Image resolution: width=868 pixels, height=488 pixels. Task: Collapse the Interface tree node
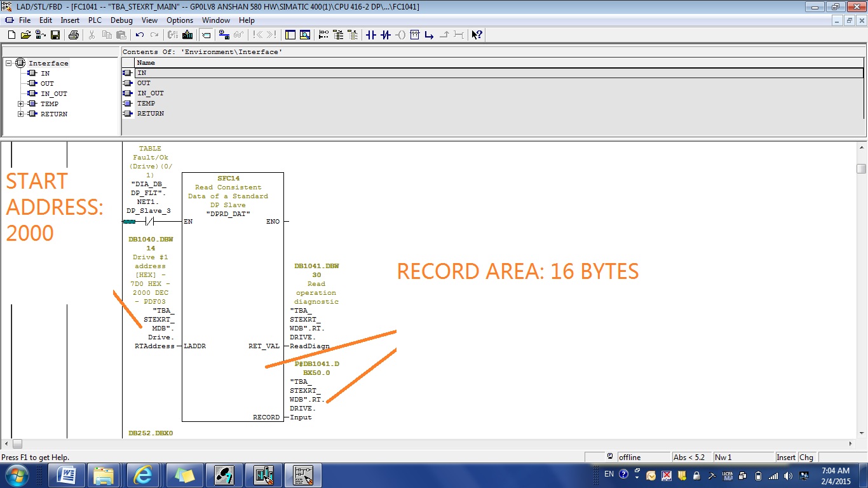(x=9, y=63)
